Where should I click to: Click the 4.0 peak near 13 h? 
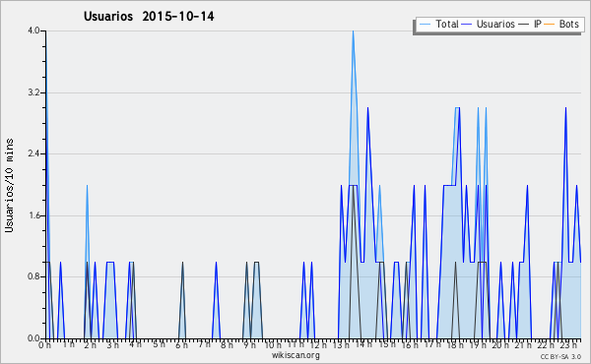(353, 31)
